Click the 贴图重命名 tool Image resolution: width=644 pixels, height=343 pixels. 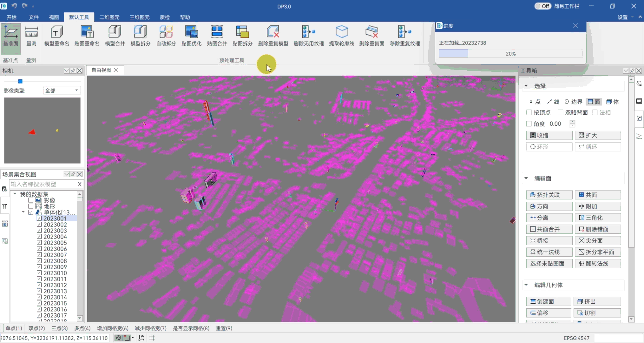point(87,37)
